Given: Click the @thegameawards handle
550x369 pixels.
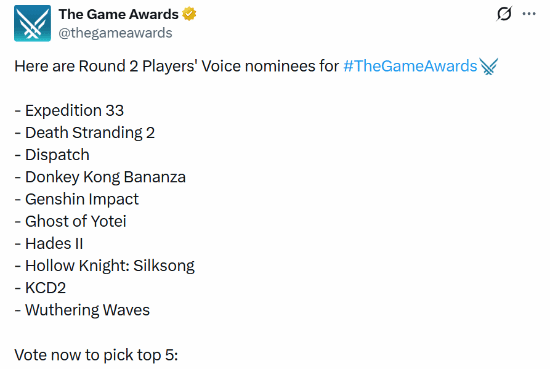Looking at the screenshot, I should 115,33.
